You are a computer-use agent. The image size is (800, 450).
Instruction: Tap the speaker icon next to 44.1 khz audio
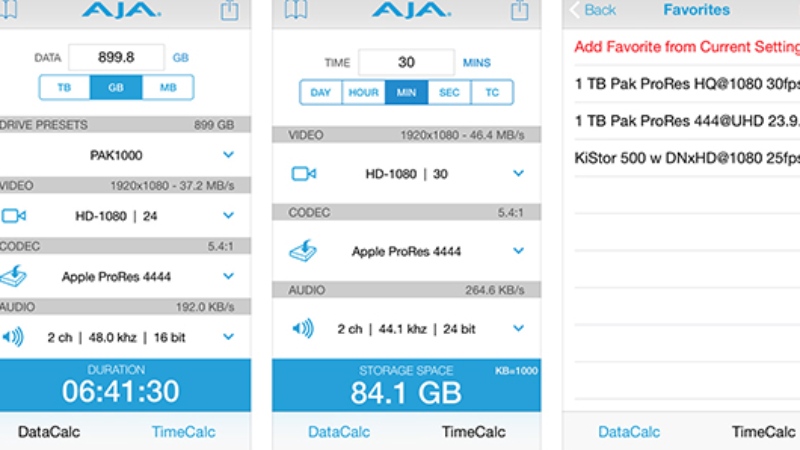tap(304, 328)
